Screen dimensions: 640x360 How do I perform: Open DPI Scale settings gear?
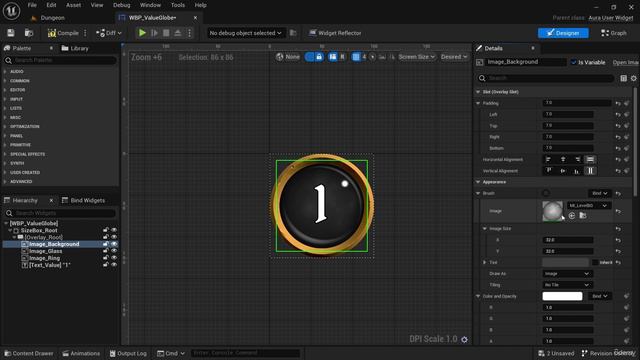[x=464, y=340]
